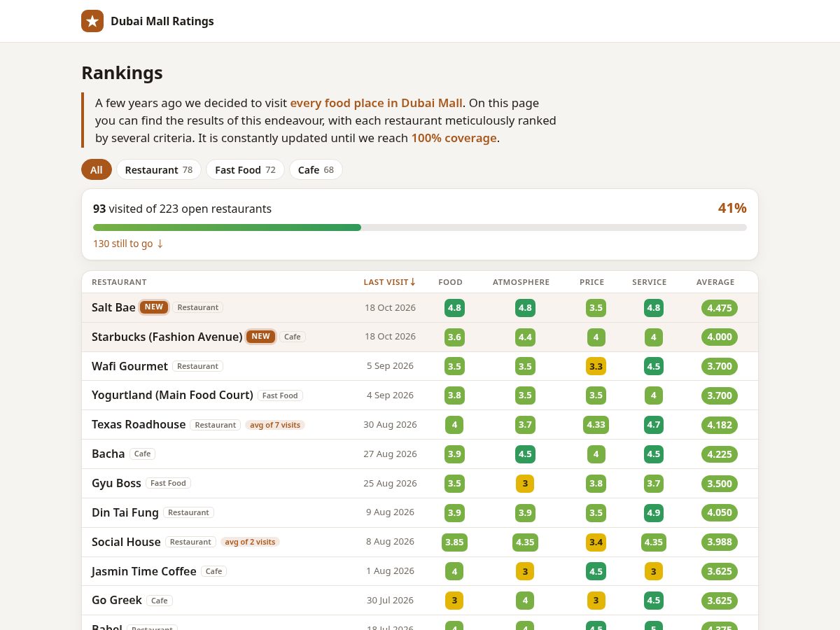Click Yogurtland's 3.8 food score
This screenshot has height=630, width=840.
pyautogui.click(x=454, y=395)
